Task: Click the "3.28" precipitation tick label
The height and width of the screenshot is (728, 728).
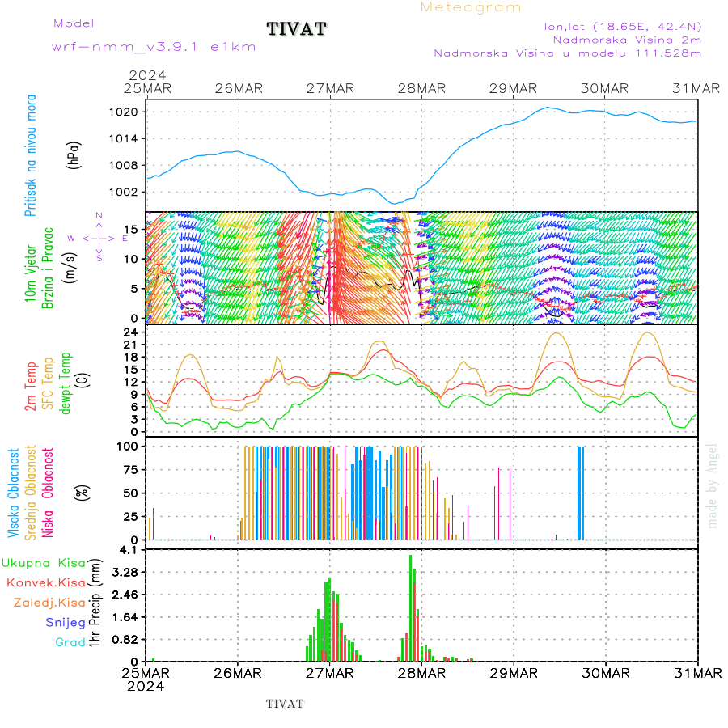Action: pyautogui.click(x=125, y=573)
